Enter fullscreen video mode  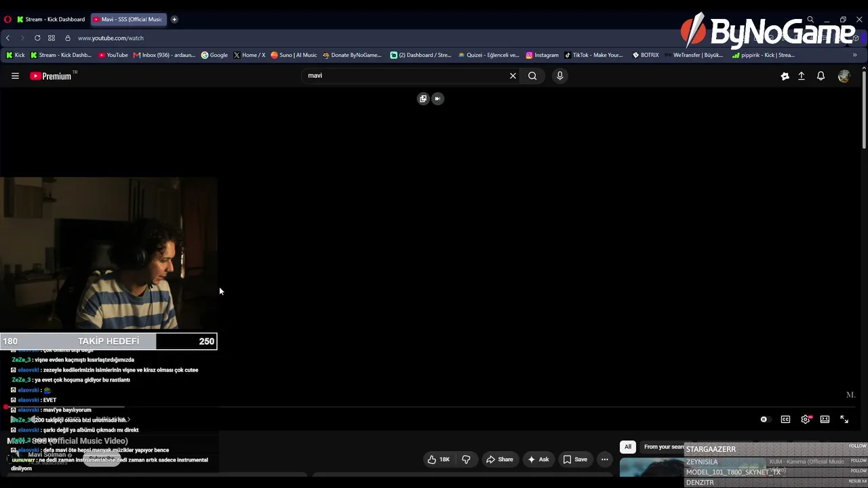[844, 420]
